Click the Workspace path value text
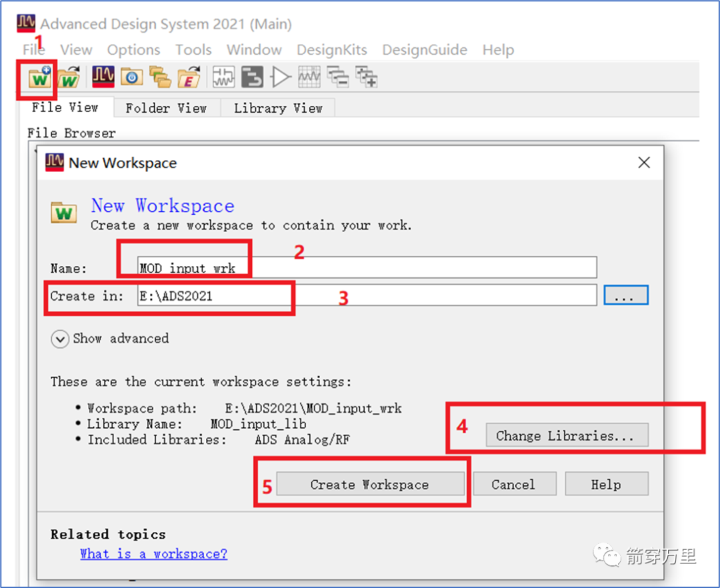720x588 pixels. point(313,408)
